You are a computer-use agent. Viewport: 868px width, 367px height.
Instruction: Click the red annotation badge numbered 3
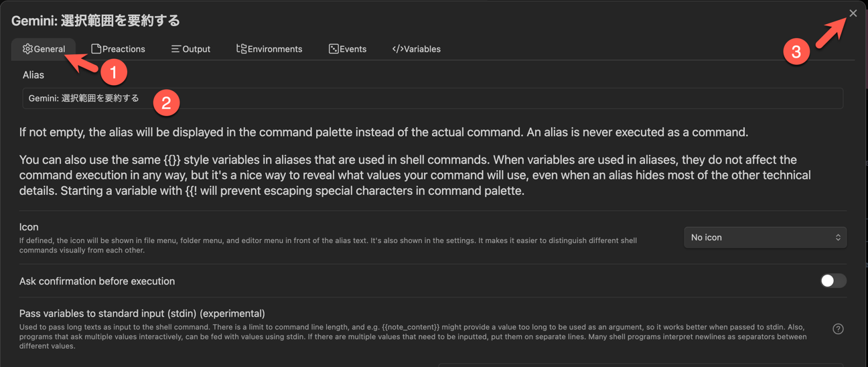(796, 52)
